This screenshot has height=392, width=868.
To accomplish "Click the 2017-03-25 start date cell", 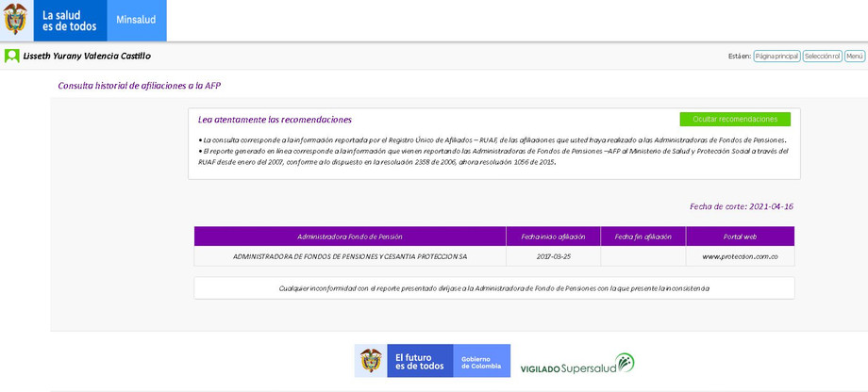I will 553,256.
